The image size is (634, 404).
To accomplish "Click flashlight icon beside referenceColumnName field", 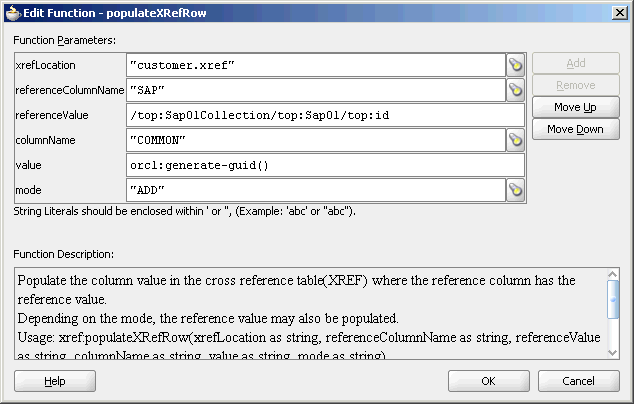I will point(516,90).
